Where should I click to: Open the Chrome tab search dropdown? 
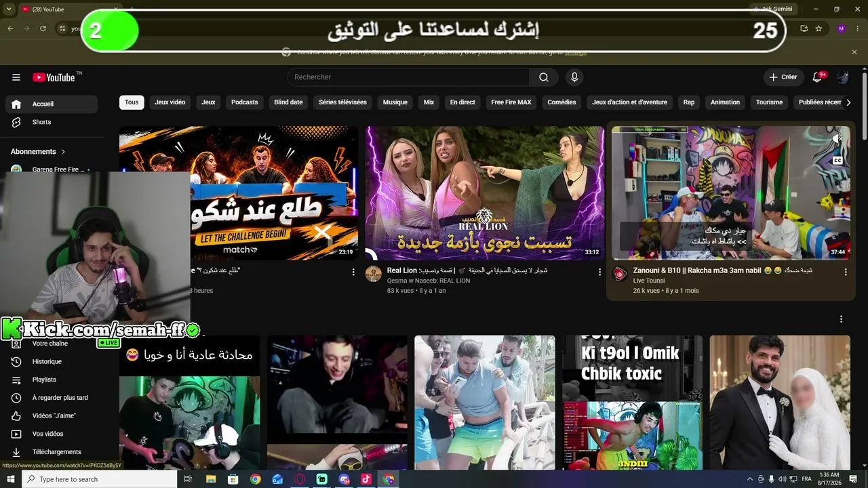coord(9,9)
